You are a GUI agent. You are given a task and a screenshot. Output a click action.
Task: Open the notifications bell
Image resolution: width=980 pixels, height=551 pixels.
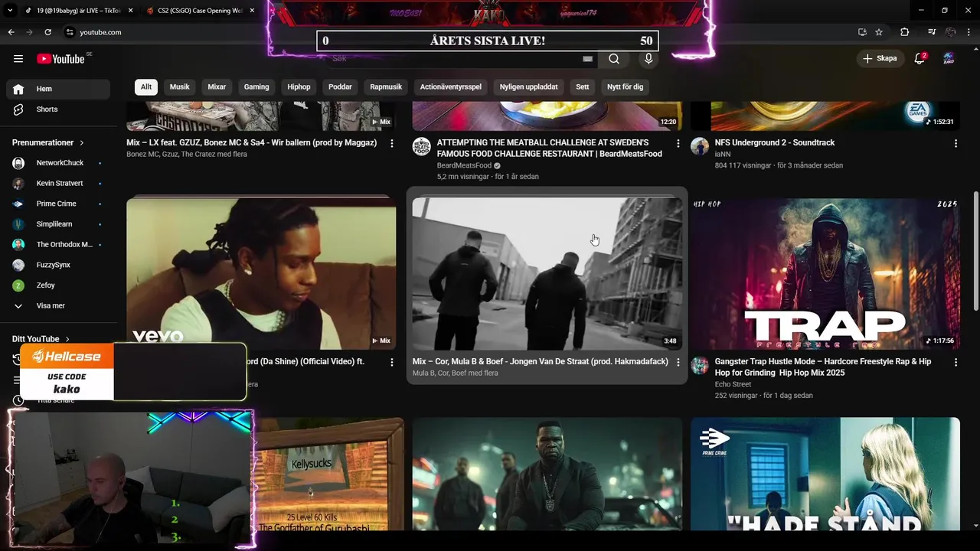click(920, 59)
